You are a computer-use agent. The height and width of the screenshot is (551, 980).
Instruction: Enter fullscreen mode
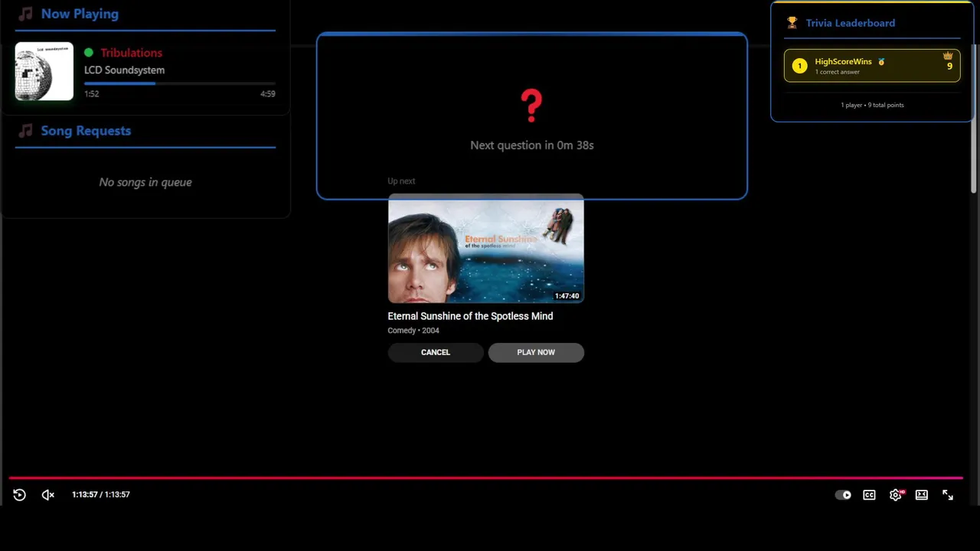pos(948,495)
